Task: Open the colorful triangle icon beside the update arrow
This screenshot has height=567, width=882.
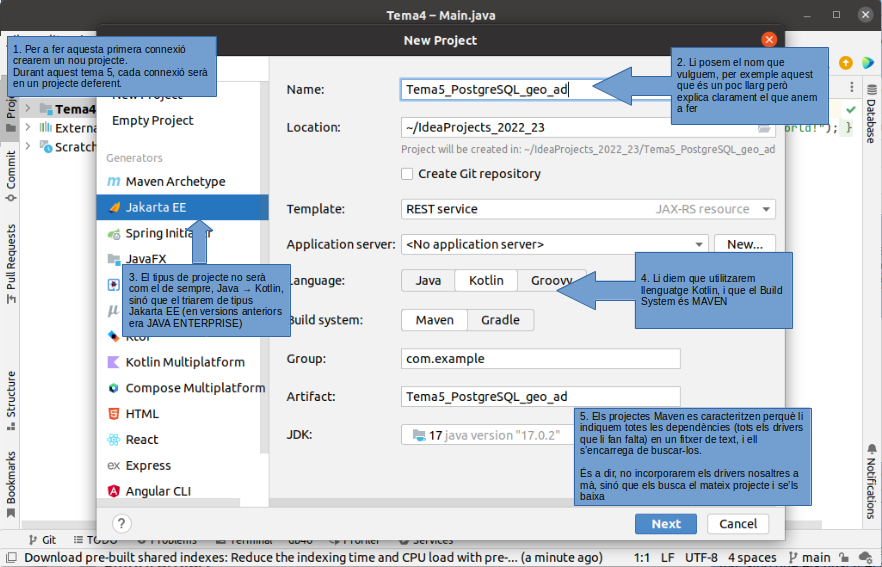Action: pyautogui.click(x=867, y=63)
